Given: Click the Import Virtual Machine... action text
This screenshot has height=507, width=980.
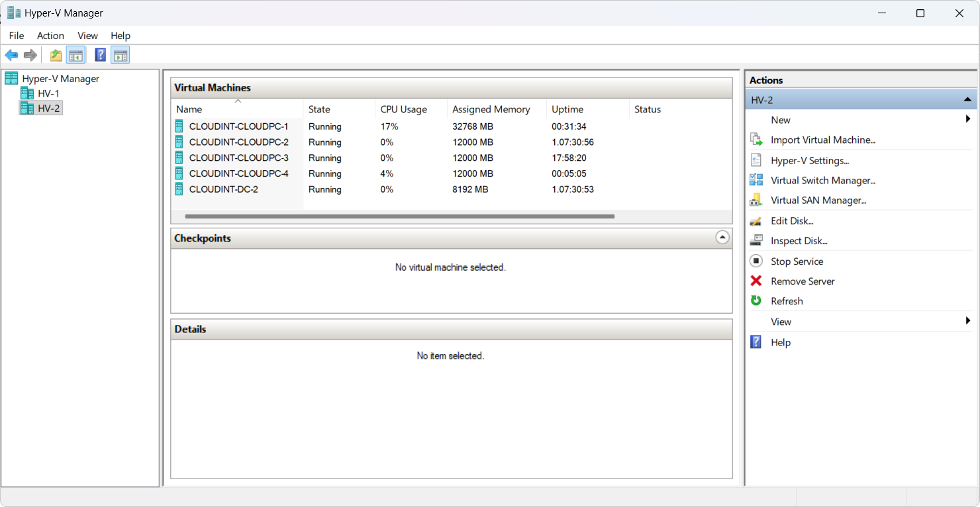Looking at the screenshot, I should point(823,140).
